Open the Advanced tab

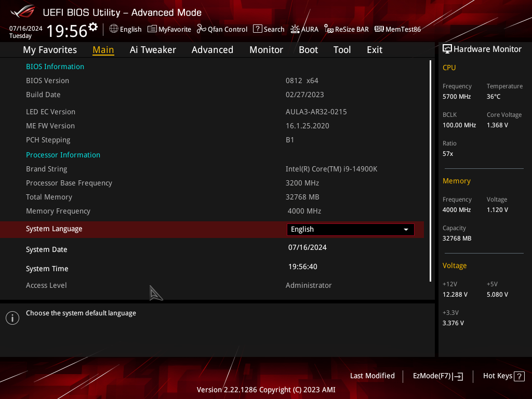click(212, 50)
